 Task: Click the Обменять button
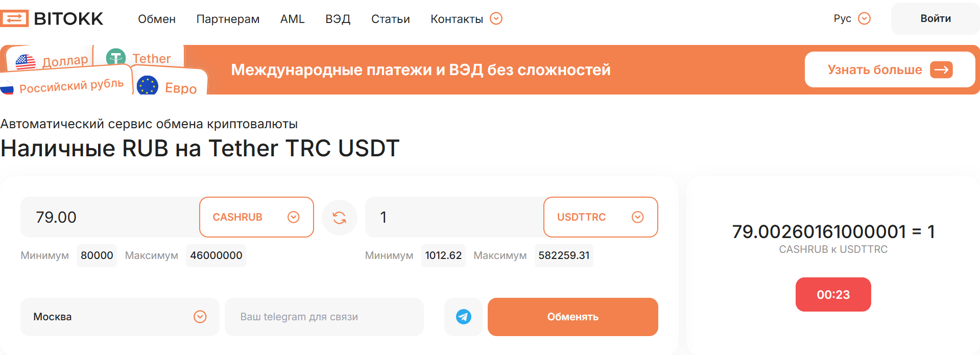(572, 317)
